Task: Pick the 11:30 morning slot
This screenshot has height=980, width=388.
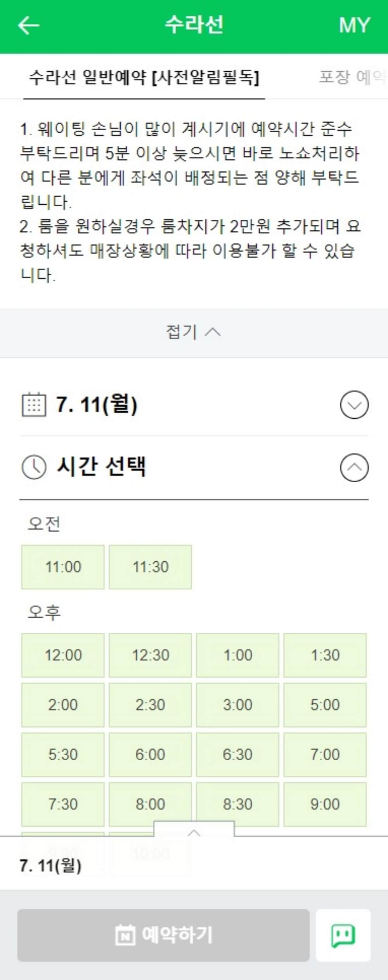Action: tap(150, 568)
